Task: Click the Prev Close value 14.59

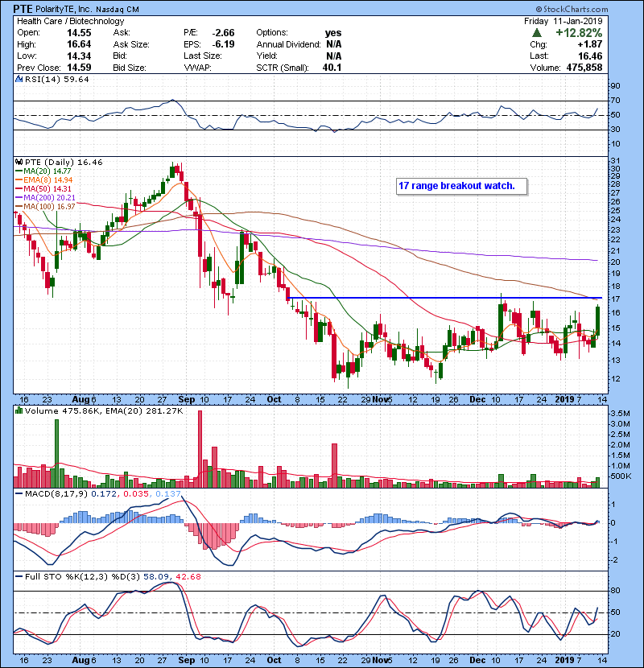Action: click(x=79, y=68)
